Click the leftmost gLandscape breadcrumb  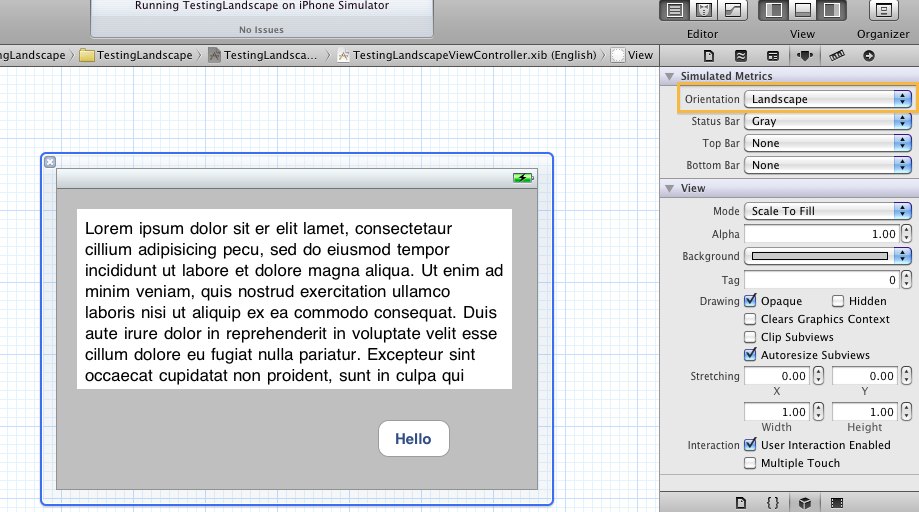click(x=33, y=55)
